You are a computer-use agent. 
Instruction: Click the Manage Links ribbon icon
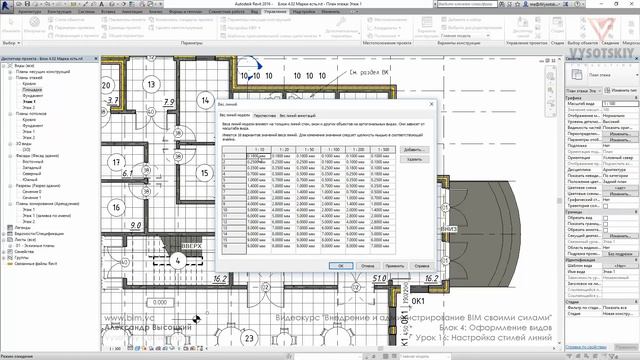click(522, 22)
